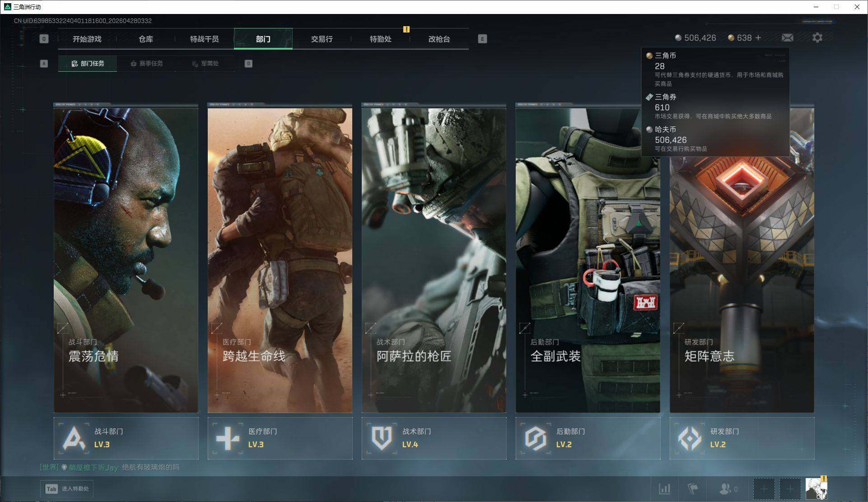The image size is (868, 502).
Task: Click the 战斗部门 LV.3 emblem icon
Action: [74, 438]
